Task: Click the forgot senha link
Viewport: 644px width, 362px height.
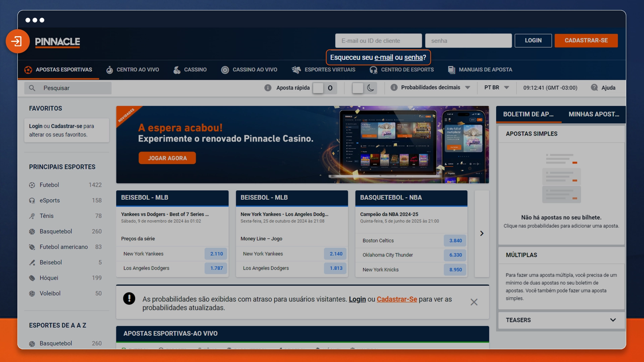Action: coord(413,58)
